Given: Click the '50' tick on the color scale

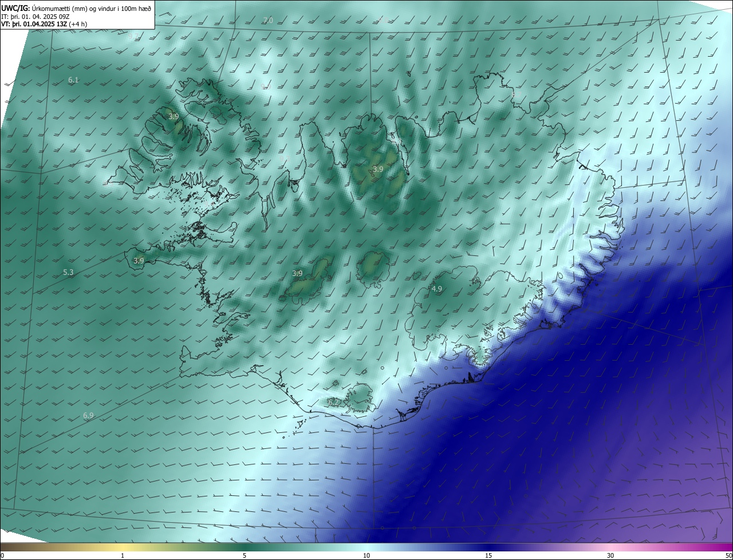Looking at the screenshot, I should click(728, 555).
